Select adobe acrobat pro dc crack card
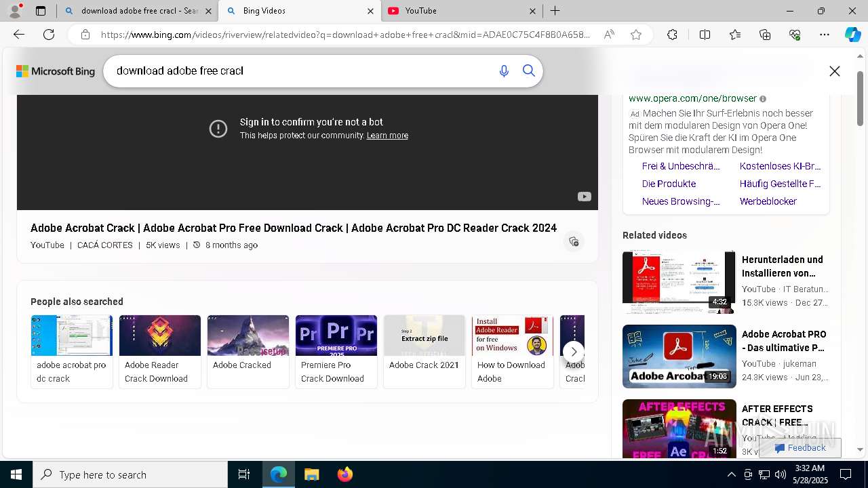The width and height of the screenshot is (868, 488). tap(72, 352)
